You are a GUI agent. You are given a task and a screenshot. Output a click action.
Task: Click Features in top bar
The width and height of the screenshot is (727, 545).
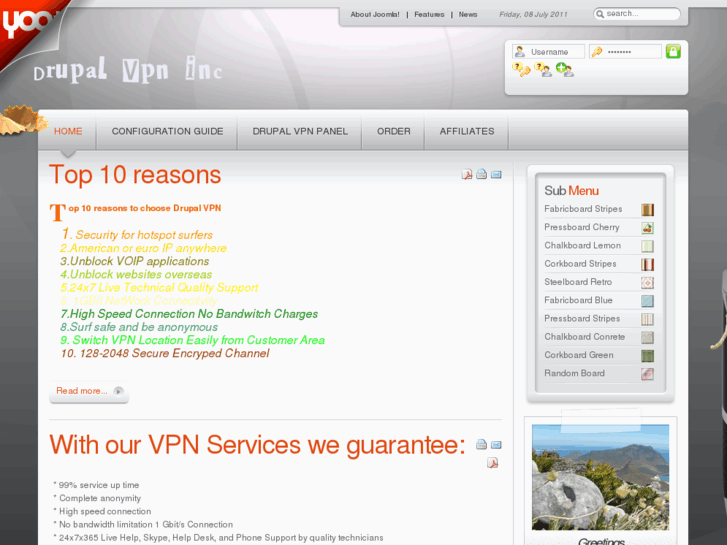(x=429, y=14)
